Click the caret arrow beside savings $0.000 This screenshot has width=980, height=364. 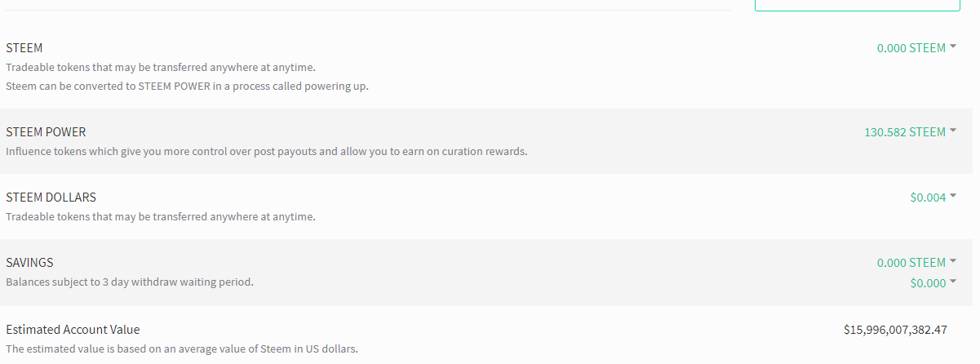tap(953, 282)
